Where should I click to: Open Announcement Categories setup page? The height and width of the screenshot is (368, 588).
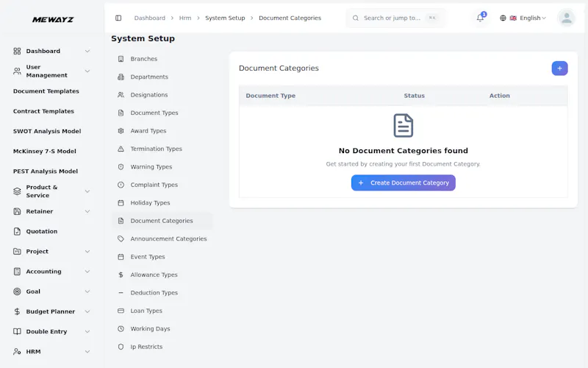coord(162,238)
